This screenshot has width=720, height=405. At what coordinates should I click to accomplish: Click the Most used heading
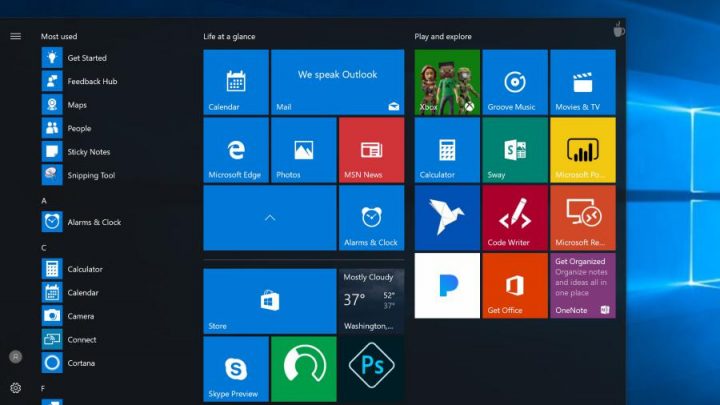[x=59, y=36]
